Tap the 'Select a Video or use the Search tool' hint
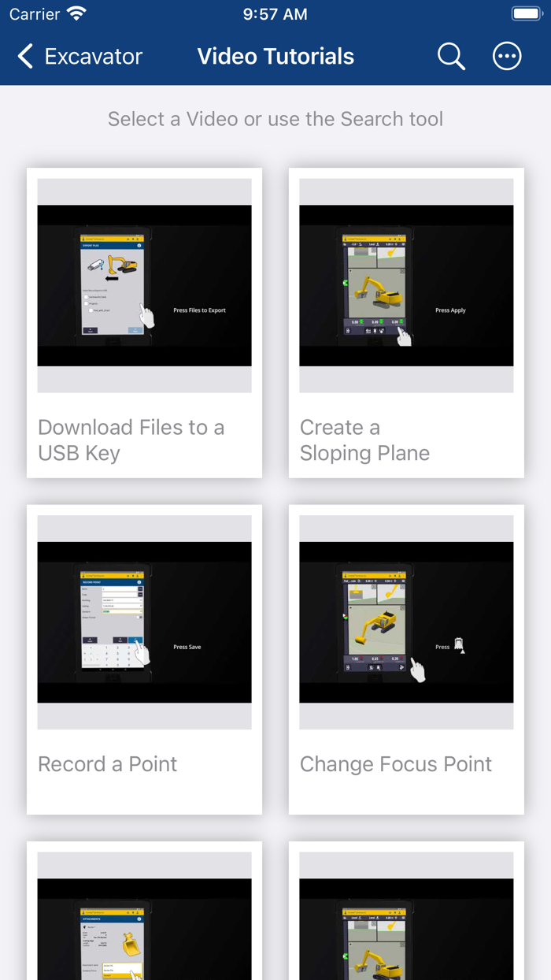This screenshot has width=551, height=980. pyautogui.click(x=275, y=119)
